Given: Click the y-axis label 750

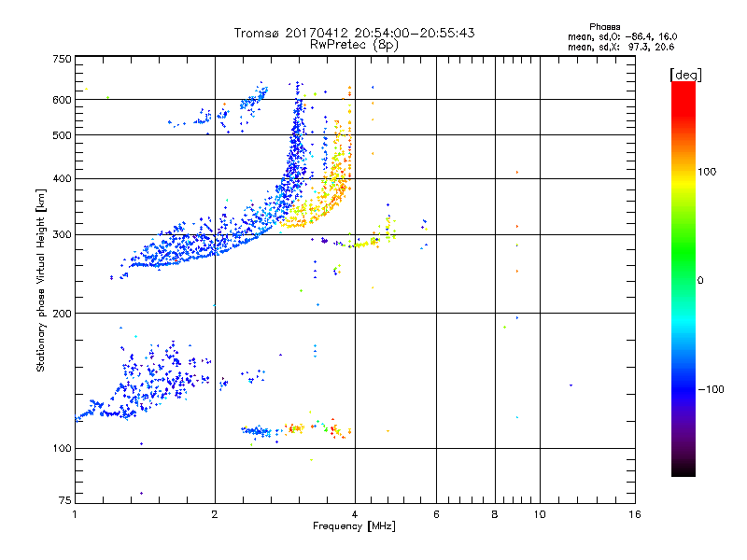Looking at the screenshot, I should (62, 59).
